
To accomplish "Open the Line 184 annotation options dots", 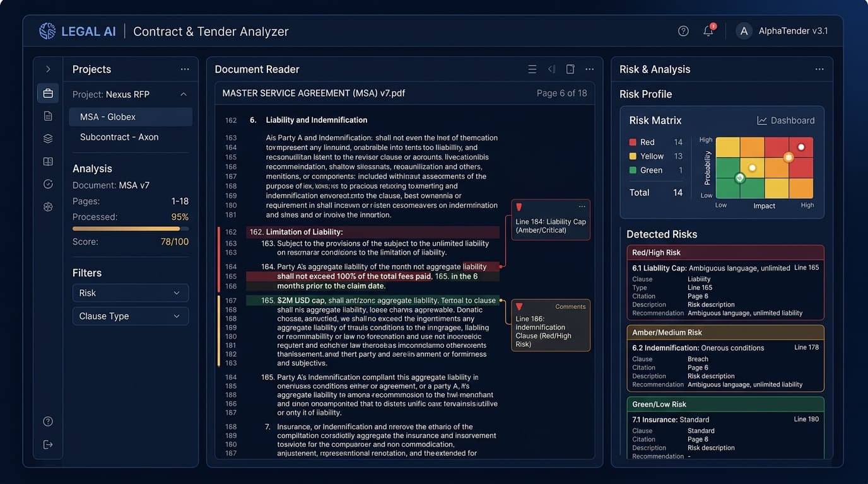I will [582, 207].
